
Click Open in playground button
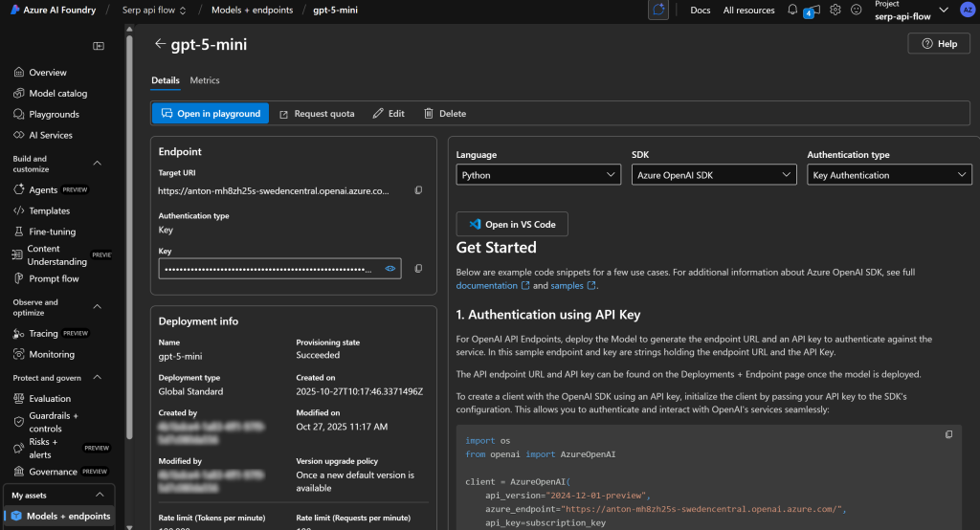(x=211, y=113)
